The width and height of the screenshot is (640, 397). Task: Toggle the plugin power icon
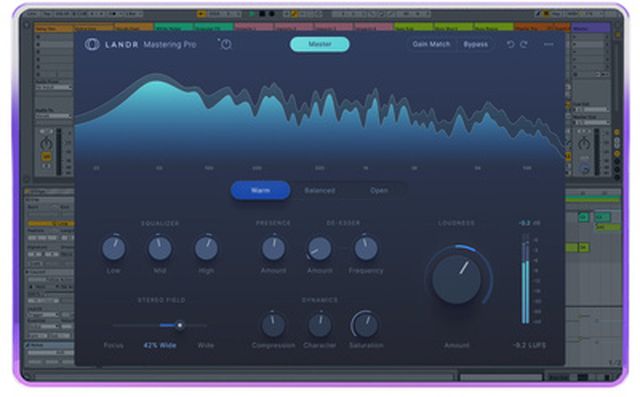click(x=225, y=44)
